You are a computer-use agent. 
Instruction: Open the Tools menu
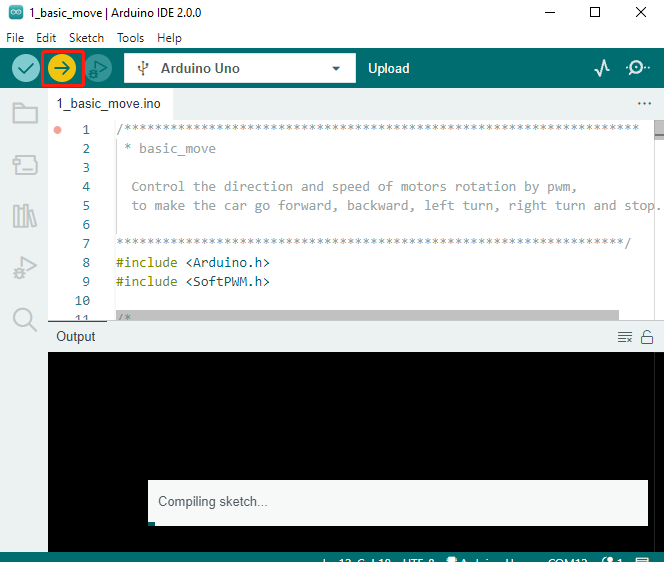[x=130, y=38]
